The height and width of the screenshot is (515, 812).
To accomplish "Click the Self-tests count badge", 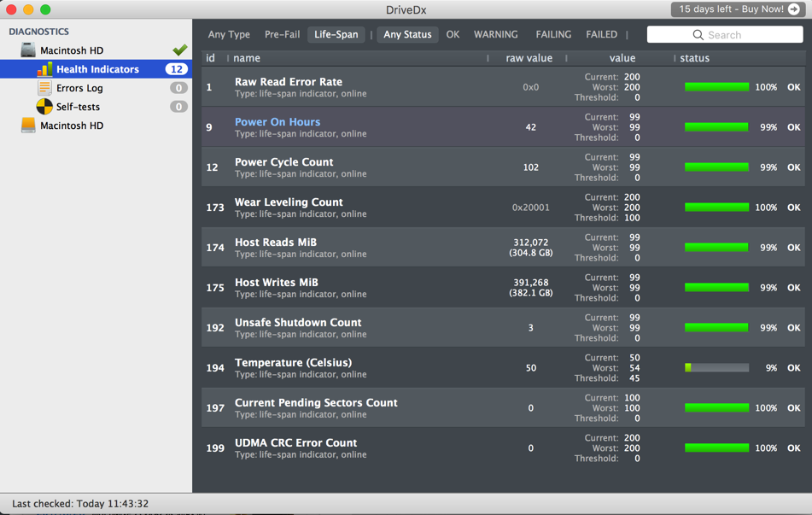I will [x=178, y=107].
